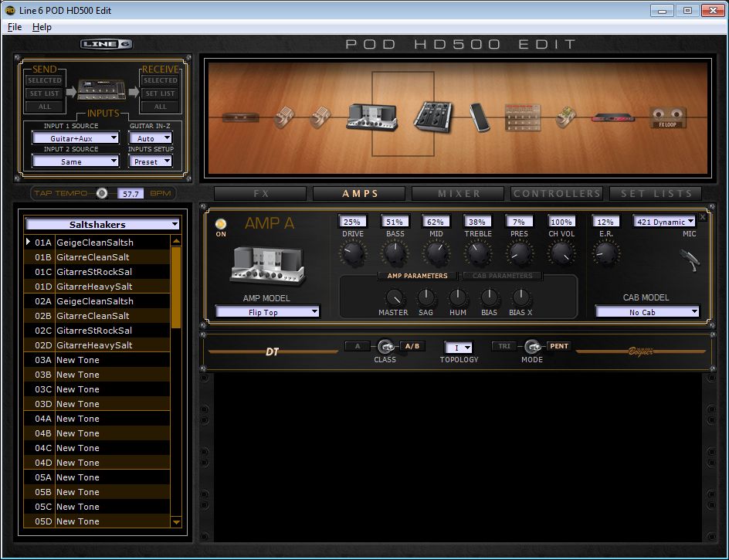The width and height of the screenshot is (729, 560).
Task: Switch to the SET LISTS tab
Action: (x=656, y=193)
